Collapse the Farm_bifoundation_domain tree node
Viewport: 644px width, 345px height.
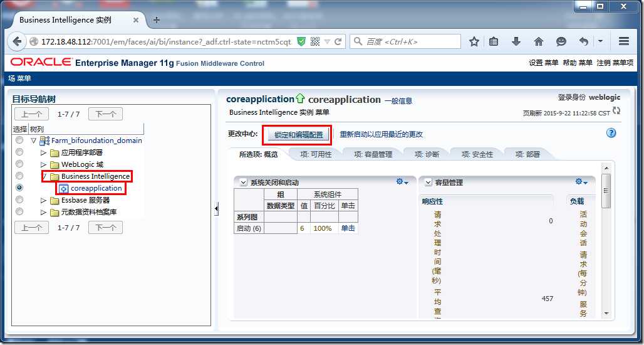[34, 141]
